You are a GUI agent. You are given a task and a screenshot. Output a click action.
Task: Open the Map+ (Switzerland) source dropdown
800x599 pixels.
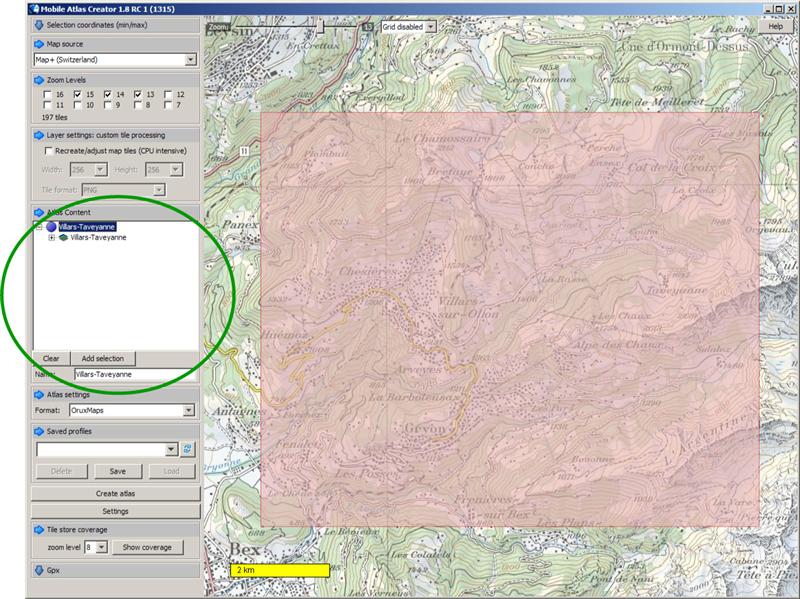pyautogui.click(x=189, y=60)
